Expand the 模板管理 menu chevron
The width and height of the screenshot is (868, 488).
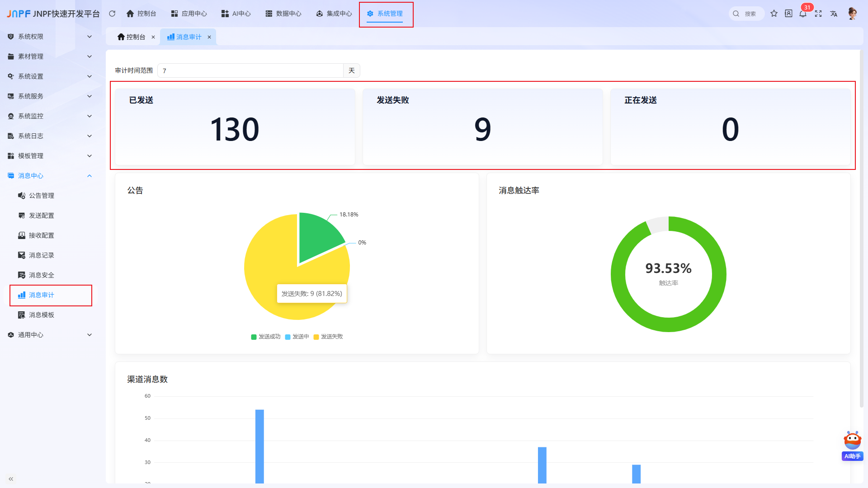90,156
